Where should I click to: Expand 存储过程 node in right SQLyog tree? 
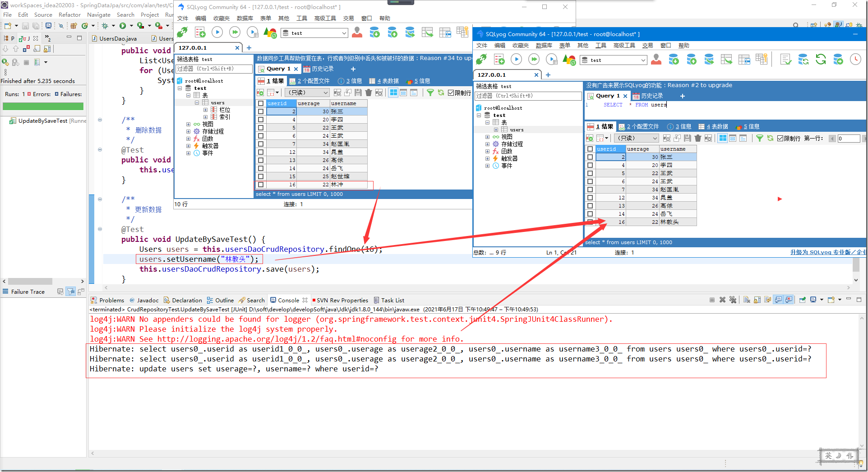[488, 144]
